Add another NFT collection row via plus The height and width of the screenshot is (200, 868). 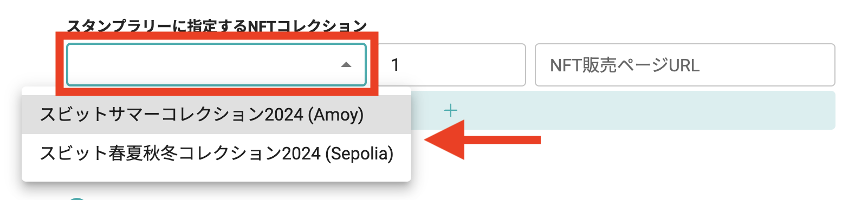click(x=450, y=111)
